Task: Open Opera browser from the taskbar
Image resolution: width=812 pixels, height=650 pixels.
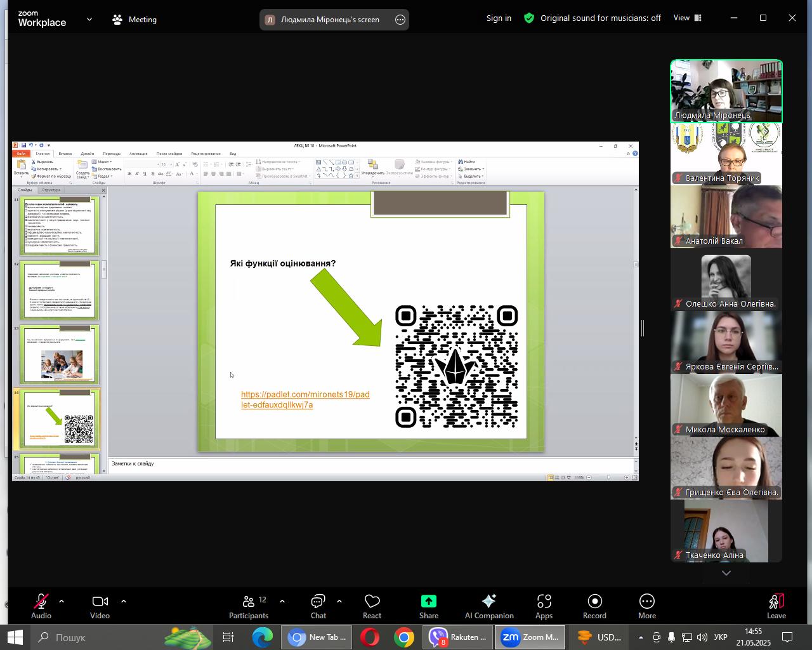Action: click(x=370, y=637)
